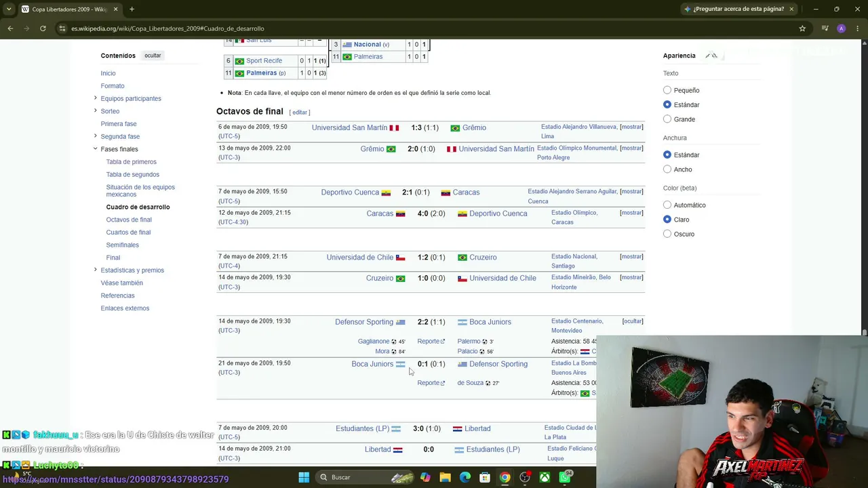The width and height of the screenshot is (868, 488).
Task: Click the page vertical scrollbar up arrow
Action: click(x=864, y=43)
